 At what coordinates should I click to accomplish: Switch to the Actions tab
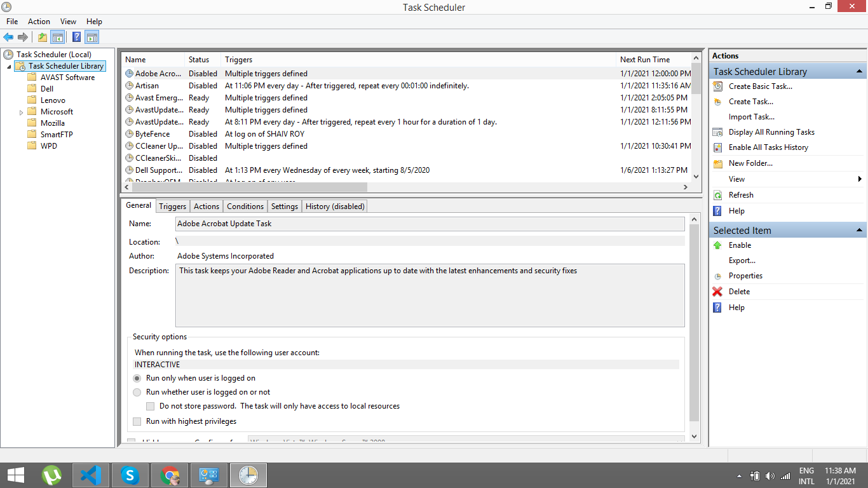tap(207, 207)
